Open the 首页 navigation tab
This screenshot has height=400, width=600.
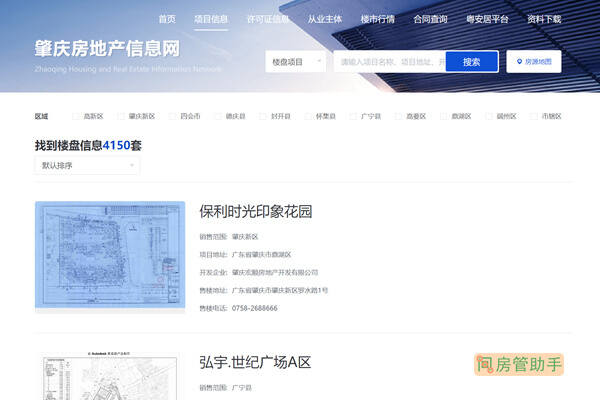(167, 19)
